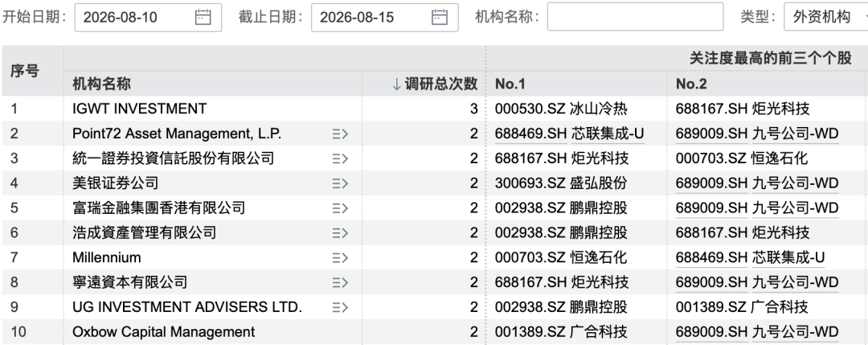Screen dimensions: 868x345
Task: Open calendar picker for end date 2026-08-15
Action: click(440, 17)
